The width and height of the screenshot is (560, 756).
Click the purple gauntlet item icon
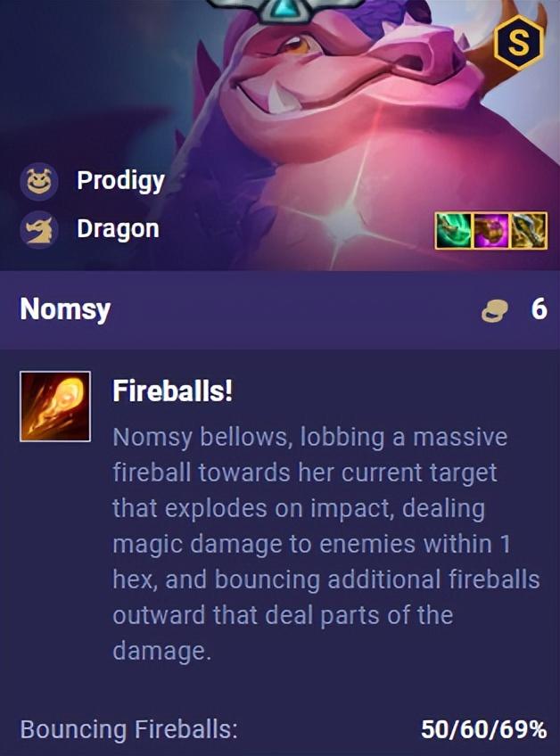pyautogui.click(x=491, y=231)
